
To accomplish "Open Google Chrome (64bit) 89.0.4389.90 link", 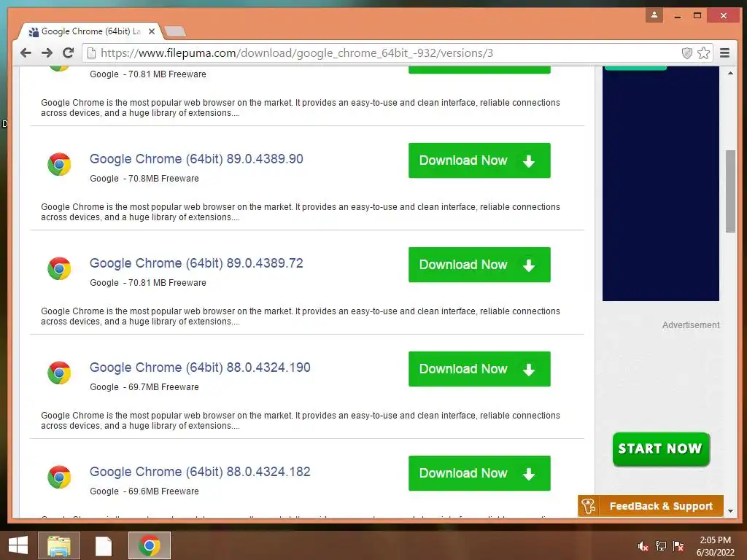I will pos(196,159).
